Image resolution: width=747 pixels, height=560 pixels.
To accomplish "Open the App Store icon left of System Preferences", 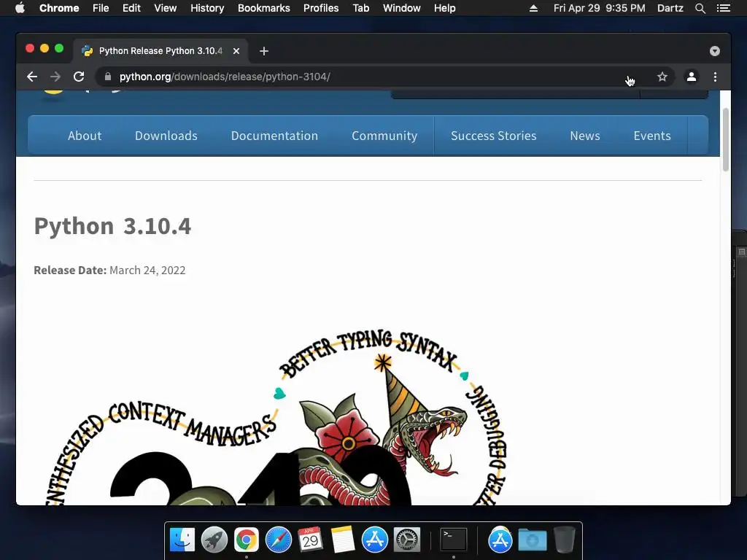I will 374,540.
